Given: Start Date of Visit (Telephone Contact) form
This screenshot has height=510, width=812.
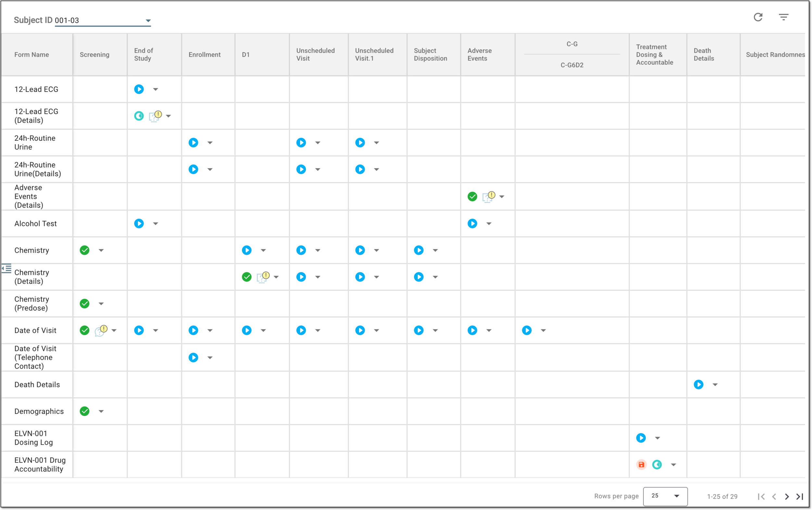Looking at the screenshot, I should pos(194,358).
